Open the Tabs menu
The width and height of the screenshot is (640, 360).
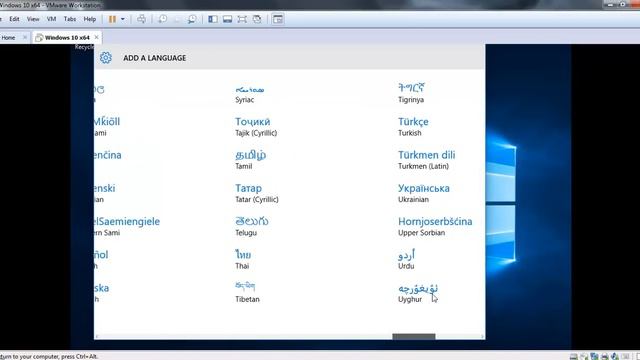click(x=70, y=19)
